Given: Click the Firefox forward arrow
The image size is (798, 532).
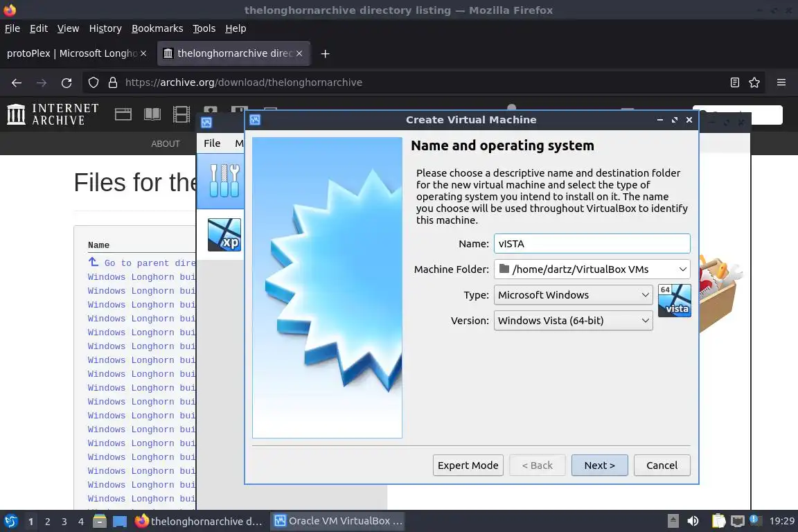Looking at the screenshot, I should pos(42,82).
